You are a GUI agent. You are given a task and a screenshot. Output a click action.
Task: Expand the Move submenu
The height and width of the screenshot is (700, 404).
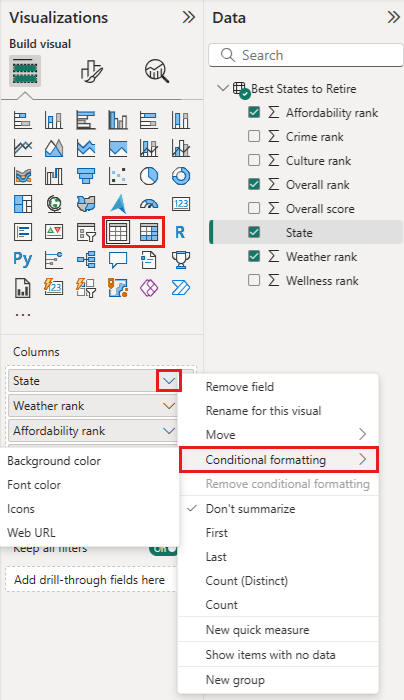click(x=279, y=434)
